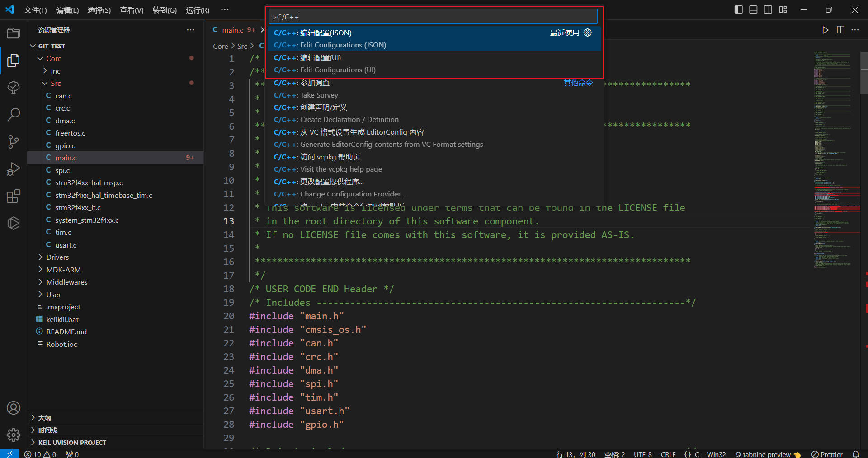Image resolution: width=868 pixels, height=458 pixels.
Task: Open the Search view icon
Action: pos(14,114)
